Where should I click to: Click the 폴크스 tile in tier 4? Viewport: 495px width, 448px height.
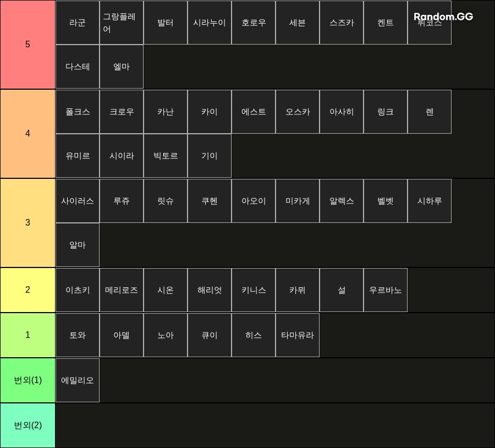click(78, 112)
